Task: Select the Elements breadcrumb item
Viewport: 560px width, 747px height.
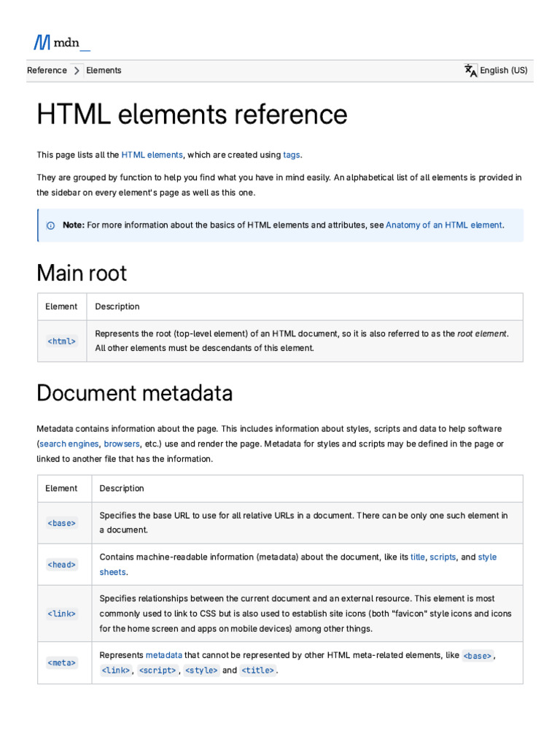Action: [x=104, y=71]
